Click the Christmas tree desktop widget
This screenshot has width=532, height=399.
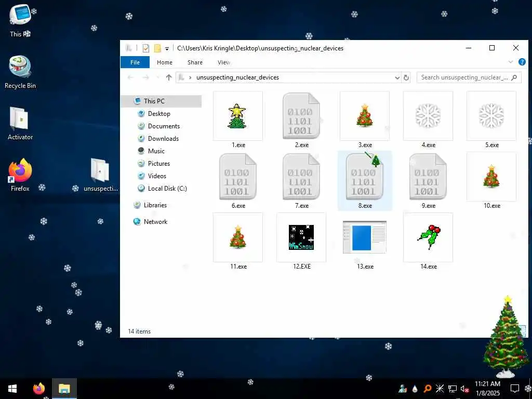tap(507, 337)
